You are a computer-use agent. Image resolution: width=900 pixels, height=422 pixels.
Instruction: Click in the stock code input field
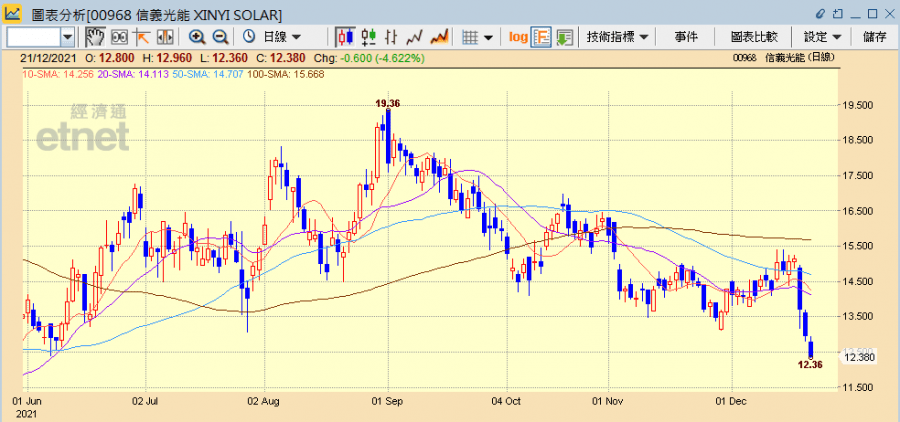pos(32,37)
